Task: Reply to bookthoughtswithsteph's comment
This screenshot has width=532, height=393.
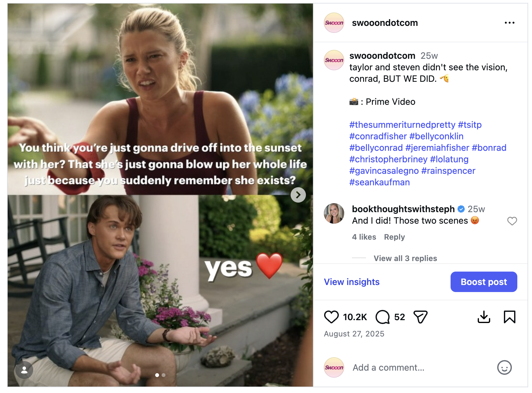Action: click(x=394, y=237)
